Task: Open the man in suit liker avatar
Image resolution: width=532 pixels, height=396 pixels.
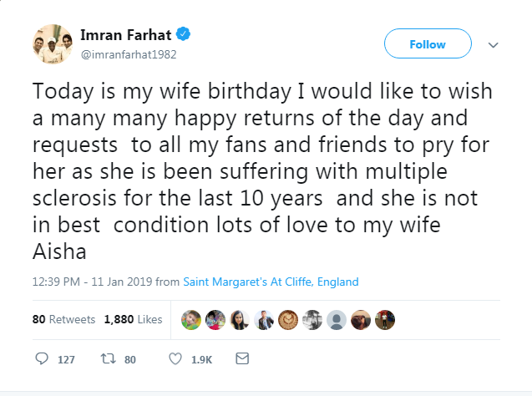Action: coord(264,319)
